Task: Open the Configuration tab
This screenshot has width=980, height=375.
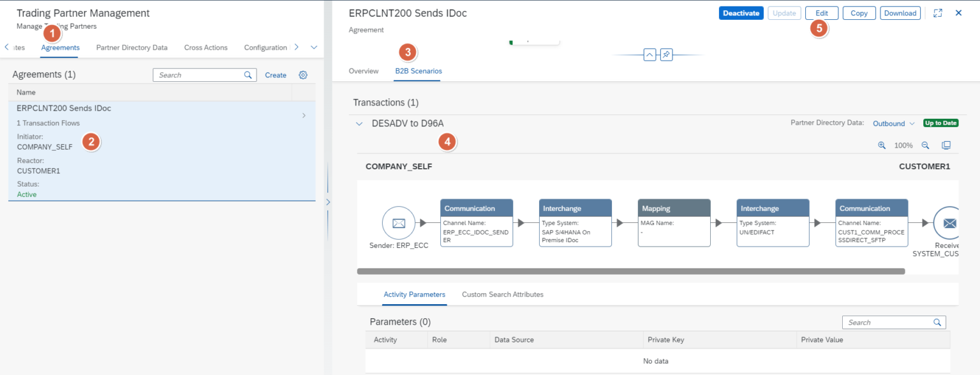Action: point(266,48)
